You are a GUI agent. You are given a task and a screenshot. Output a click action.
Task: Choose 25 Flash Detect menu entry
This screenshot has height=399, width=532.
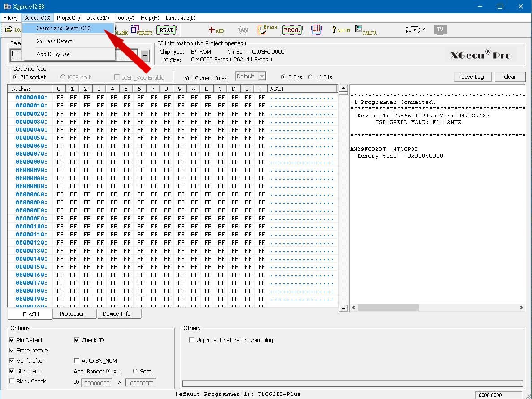(x=68, y=41)
